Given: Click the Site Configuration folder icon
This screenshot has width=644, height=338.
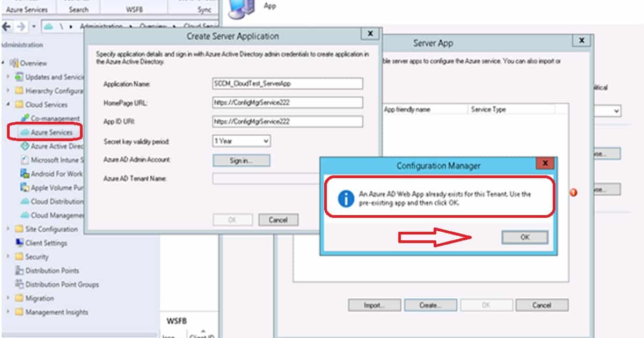Looking at the screenshot, I should point(19,229).
